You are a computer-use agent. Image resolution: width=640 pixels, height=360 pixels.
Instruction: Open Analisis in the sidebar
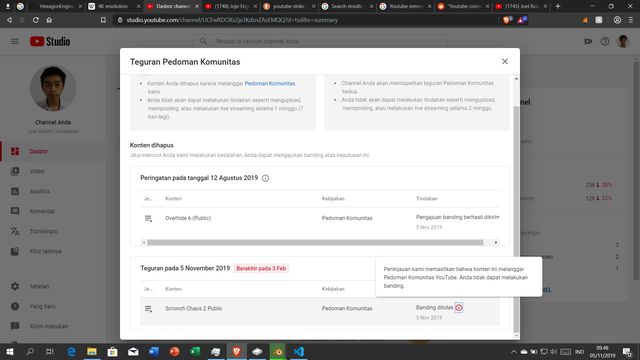(x=53, y=191)
